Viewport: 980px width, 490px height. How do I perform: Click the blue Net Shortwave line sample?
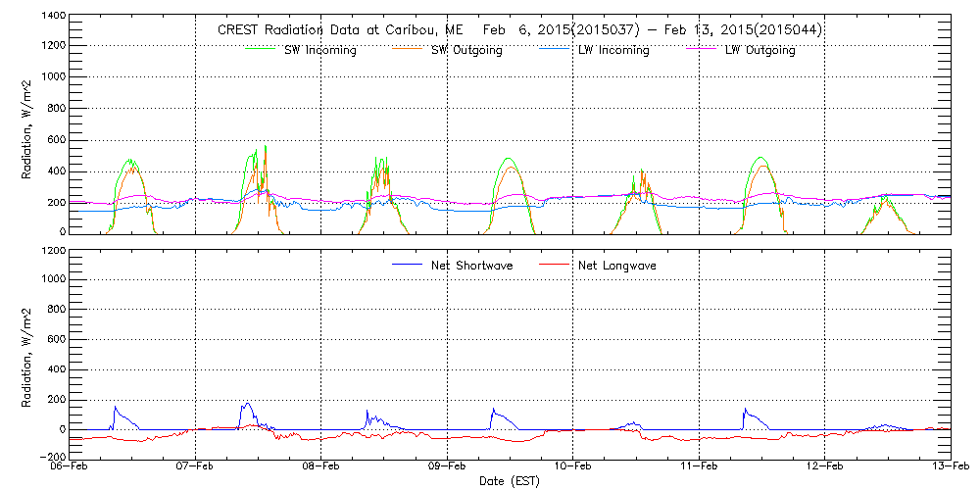tap(409, 266)
